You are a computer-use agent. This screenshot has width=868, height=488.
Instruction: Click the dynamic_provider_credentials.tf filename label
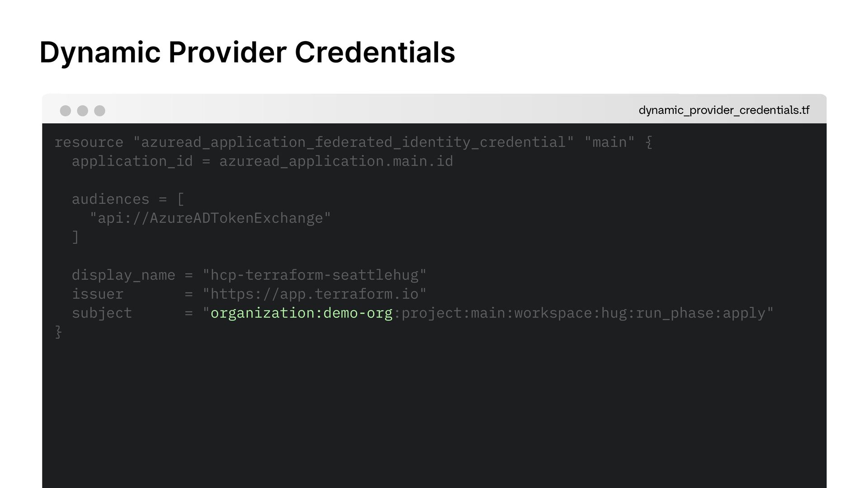723,110
